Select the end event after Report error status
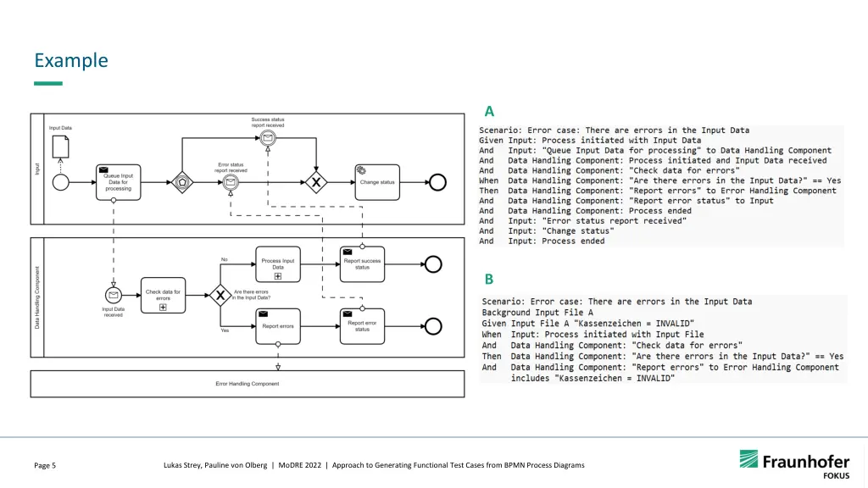This screenshot has width=868, height=488. point(433,326)
